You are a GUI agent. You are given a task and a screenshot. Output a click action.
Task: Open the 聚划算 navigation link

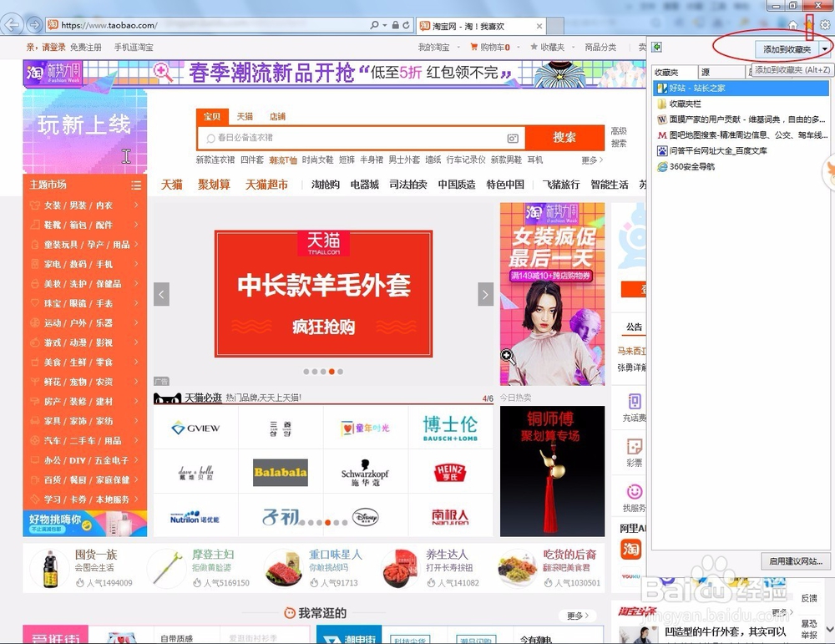214,185
